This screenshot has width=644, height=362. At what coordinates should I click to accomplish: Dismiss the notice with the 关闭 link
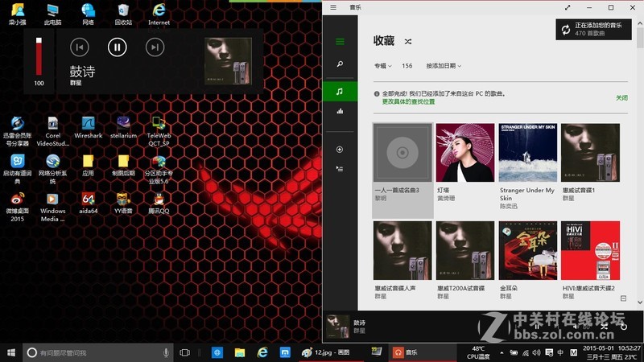tap(621, 97)
